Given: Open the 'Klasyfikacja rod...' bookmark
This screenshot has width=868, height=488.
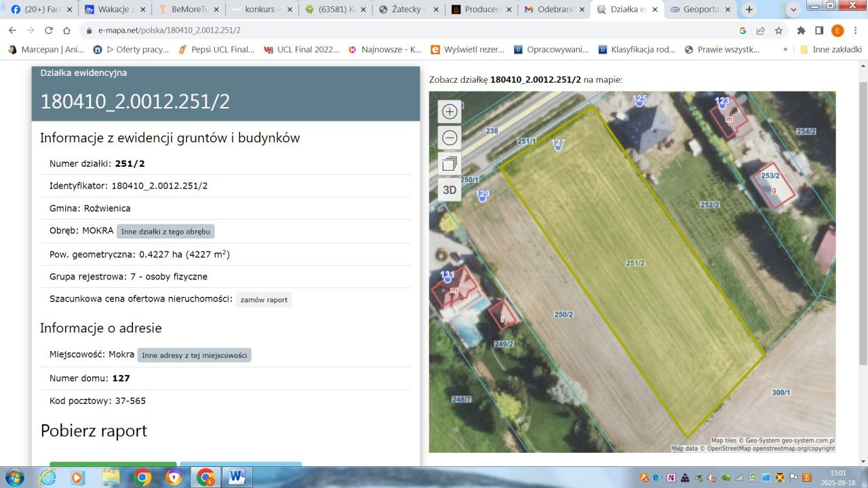Looking at the screenshot, I should pos(637,49).
